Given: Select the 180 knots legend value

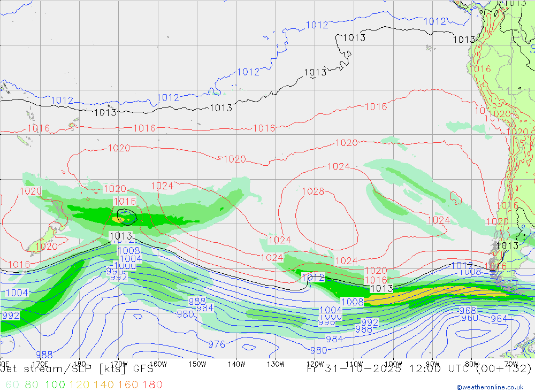Looking at the screenshot, I should click(152, 385).
